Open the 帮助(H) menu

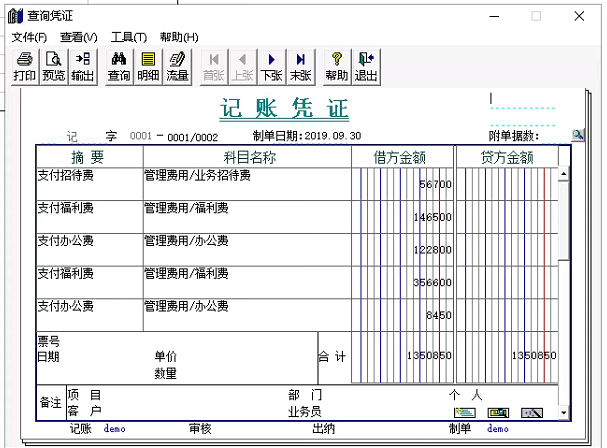[179, 37]
